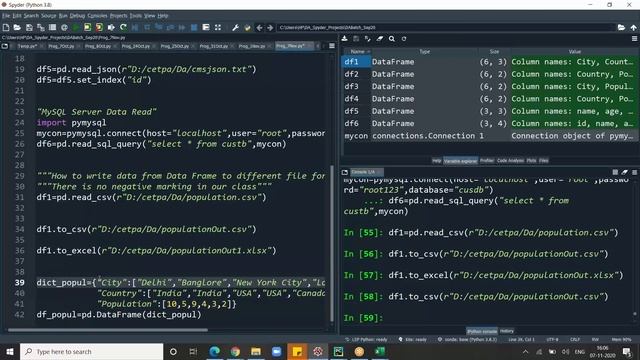Import data in Variable explorer

(344, 38)
